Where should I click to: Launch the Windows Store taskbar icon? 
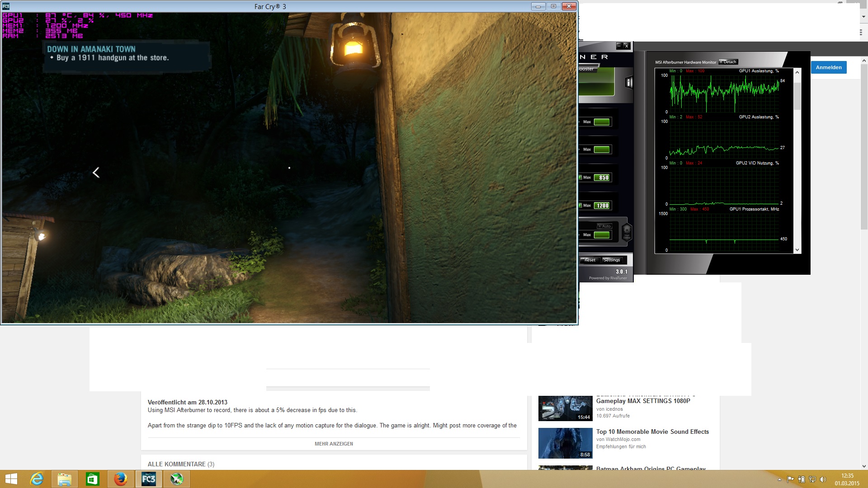coord(93,479)
